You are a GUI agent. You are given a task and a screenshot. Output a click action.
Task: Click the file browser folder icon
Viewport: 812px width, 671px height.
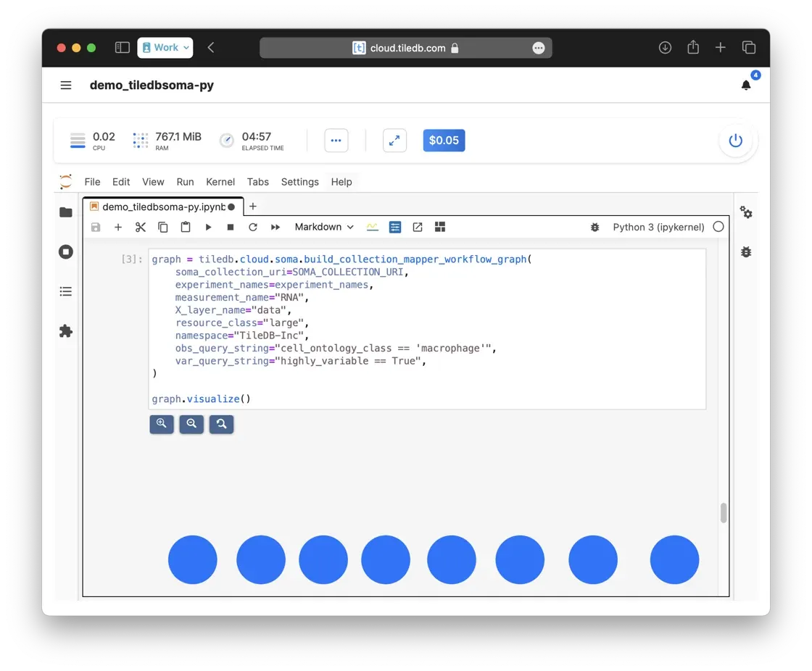[x=66, y=212]
